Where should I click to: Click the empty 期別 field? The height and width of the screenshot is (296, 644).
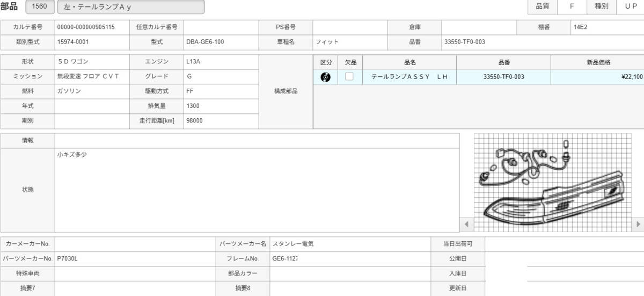click(92, 121)
